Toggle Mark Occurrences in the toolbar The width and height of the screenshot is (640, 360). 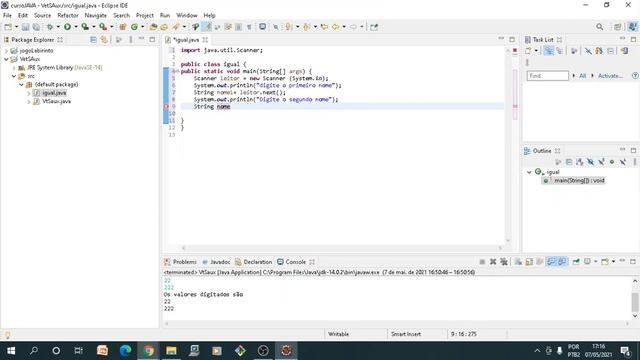(x=207, y=27)
